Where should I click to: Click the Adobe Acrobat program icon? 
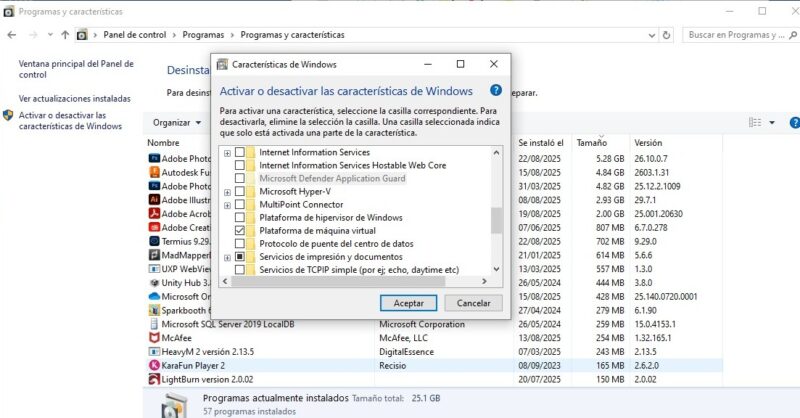tap(154, 214)
